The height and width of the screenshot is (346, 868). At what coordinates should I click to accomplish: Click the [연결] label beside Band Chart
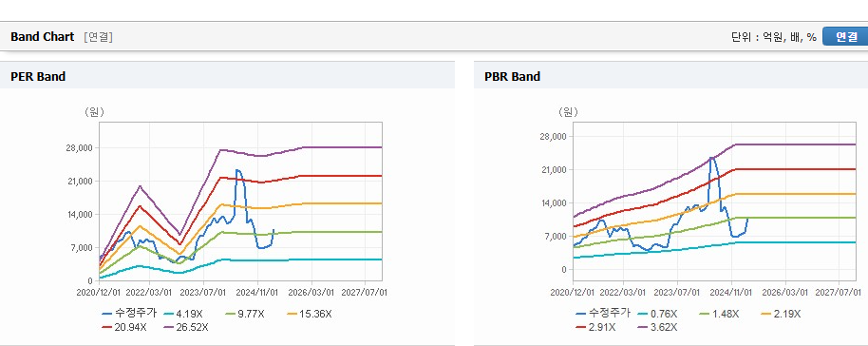coord(99,37)
